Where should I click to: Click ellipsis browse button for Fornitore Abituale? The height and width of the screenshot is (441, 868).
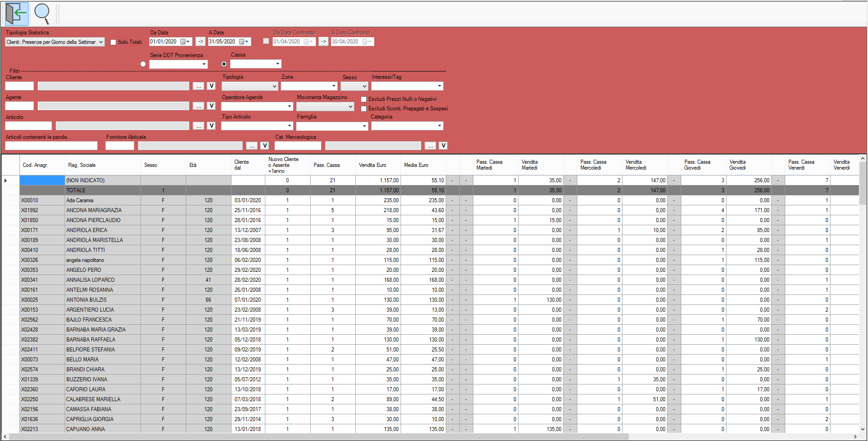pyautogui.click(x=252, y=146)
